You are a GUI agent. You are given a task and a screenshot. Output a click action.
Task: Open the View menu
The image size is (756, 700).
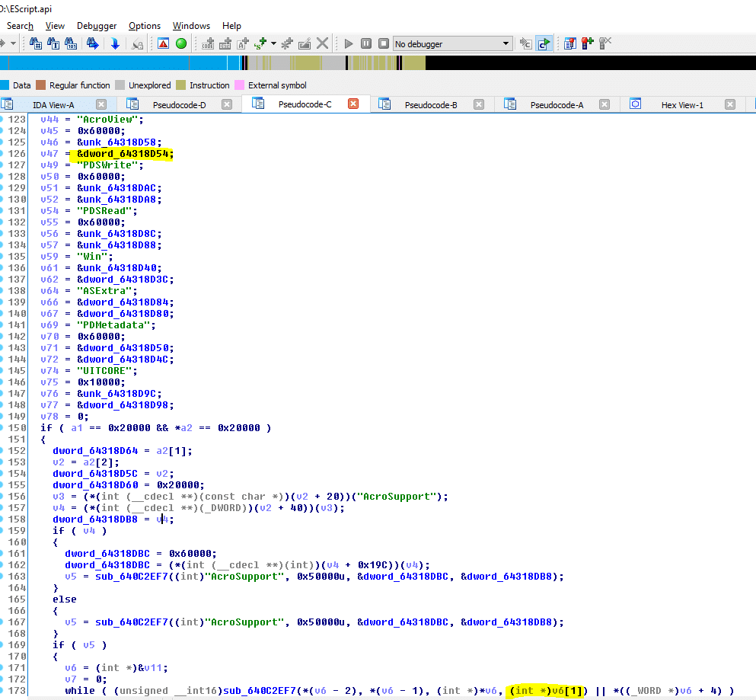point(55,26)
